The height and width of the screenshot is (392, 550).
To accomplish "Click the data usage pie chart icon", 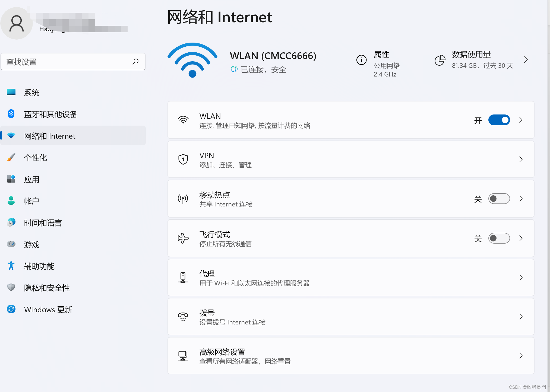I will pyautogui.click(x=440, y=60).
